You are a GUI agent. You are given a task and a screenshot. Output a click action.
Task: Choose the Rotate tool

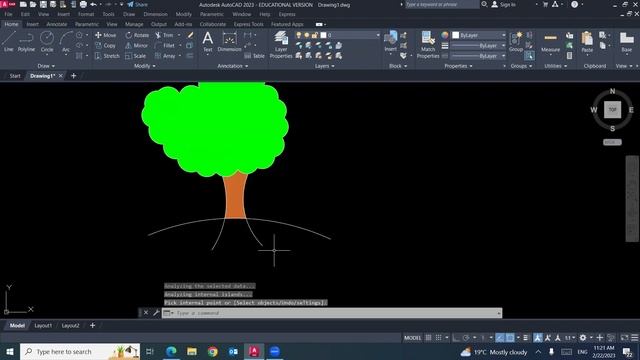137,35
